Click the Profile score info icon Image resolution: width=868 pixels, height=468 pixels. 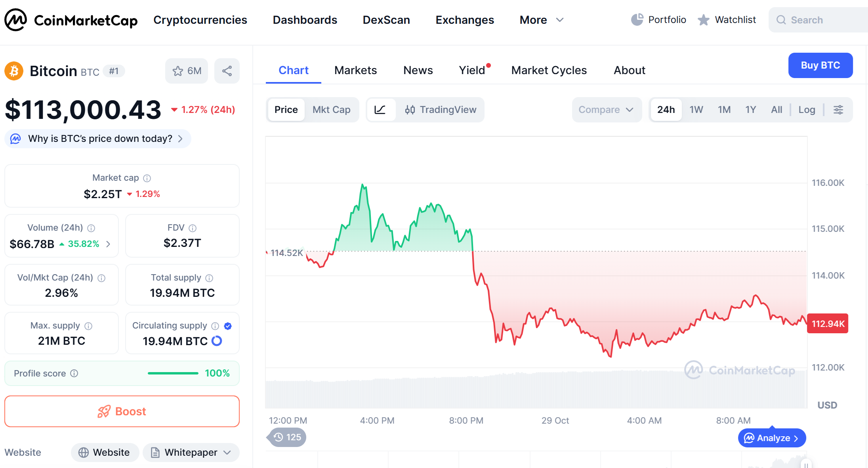click(74, 373)
